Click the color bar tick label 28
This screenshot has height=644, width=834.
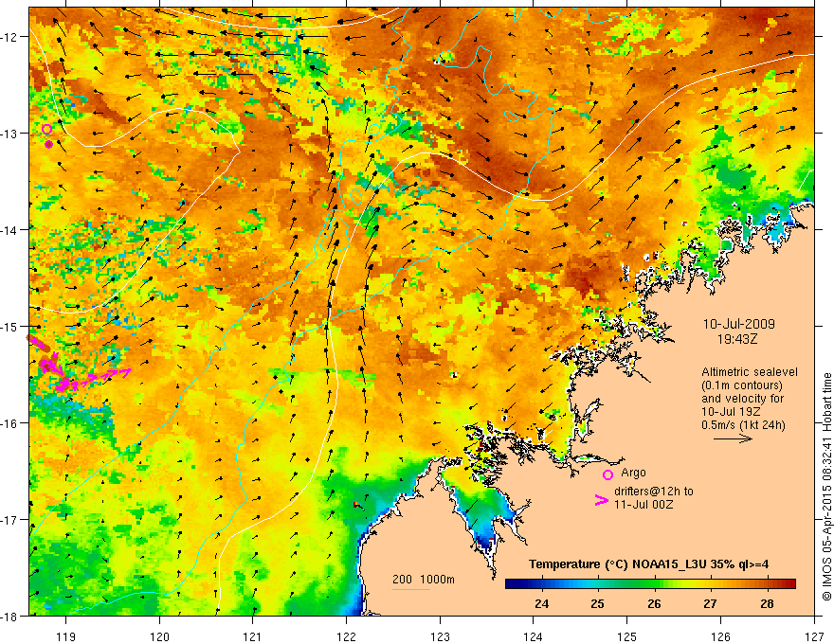tap(767, 603)
